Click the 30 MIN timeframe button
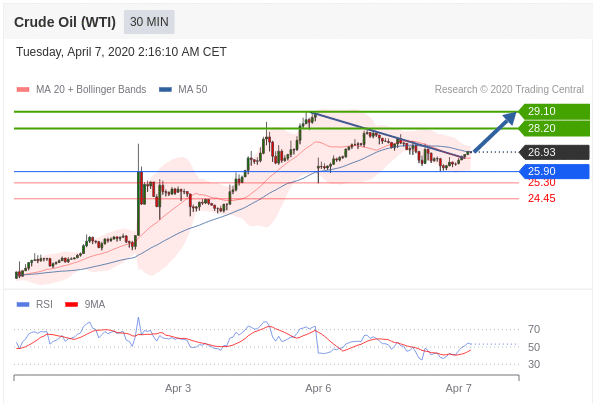The height and width of the screenshot is (410, 600). 149,22
